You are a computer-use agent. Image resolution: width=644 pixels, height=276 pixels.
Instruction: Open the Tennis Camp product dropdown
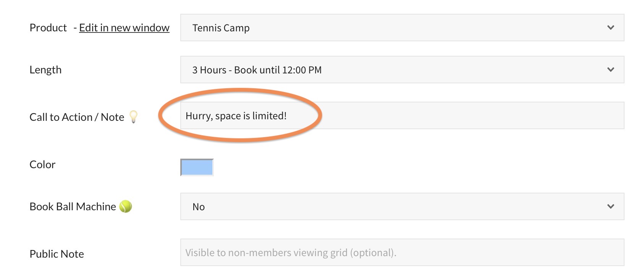click(x=402, y=28)
